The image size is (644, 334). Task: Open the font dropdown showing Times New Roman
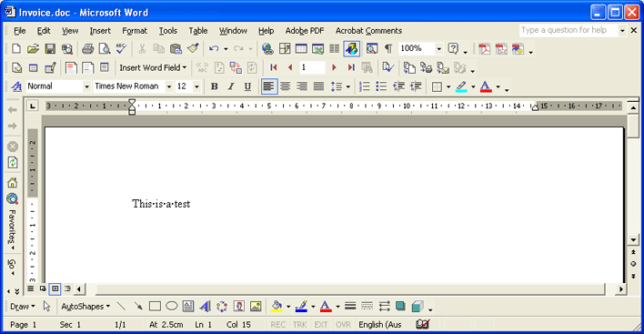(168, 86)
